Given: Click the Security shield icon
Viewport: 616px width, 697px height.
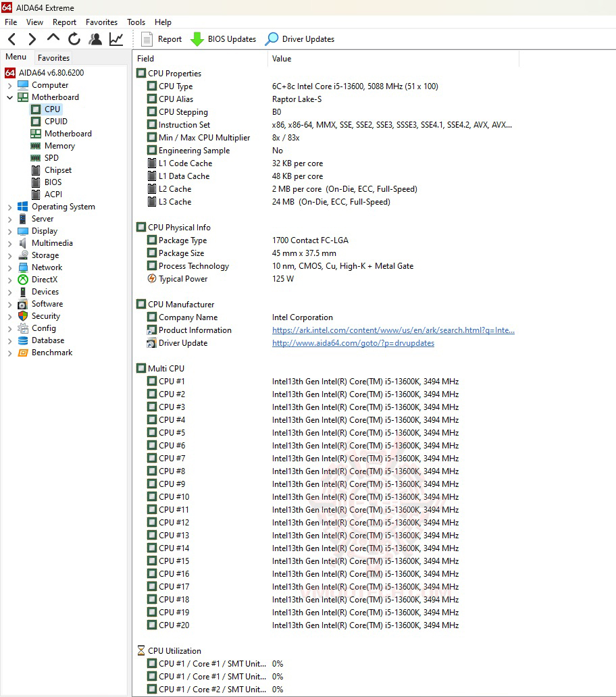Looking at the screenshot, I should [x=23, y=316].
